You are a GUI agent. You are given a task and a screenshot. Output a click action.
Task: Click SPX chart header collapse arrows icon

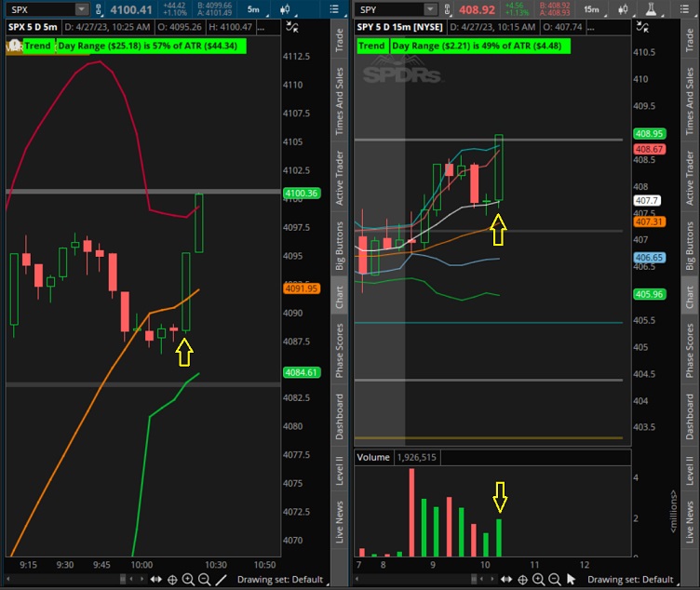click(x=292, y=27)
